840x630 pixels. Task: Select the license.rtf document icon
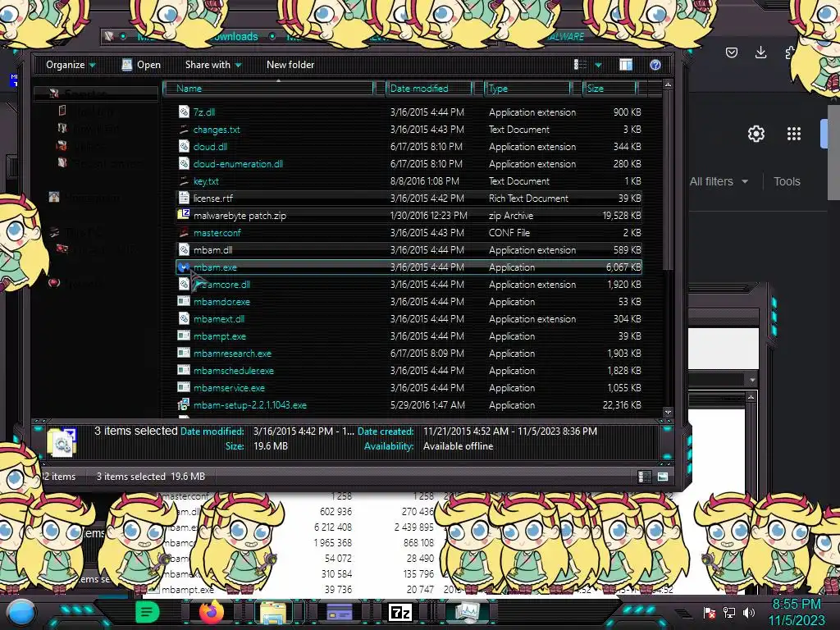coord(184,199)
